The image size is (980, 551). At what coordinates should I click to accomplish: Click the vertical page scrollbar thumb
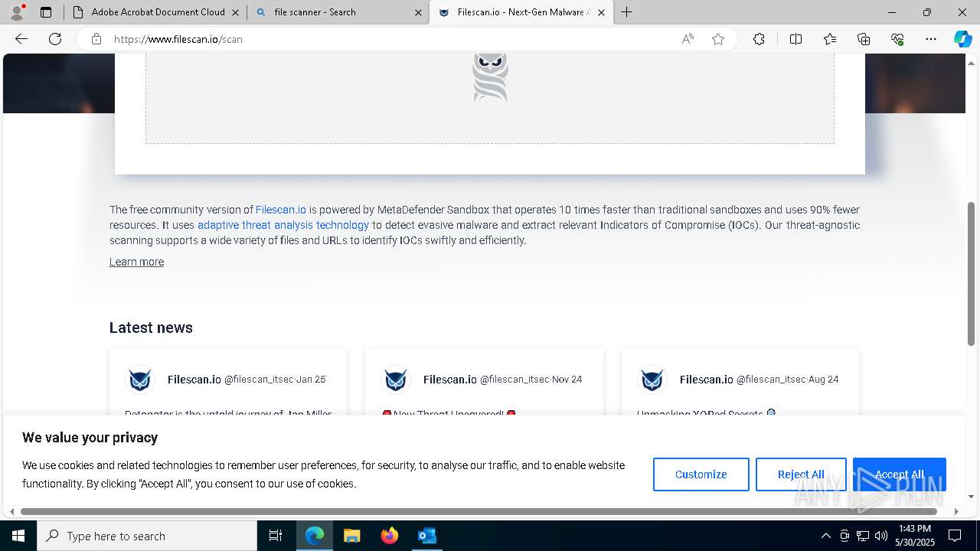coord(972,274)
